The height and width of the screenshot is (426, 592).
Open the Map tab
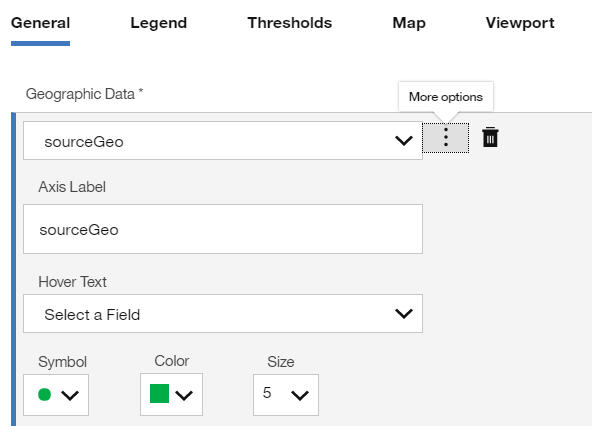(409, 23)
